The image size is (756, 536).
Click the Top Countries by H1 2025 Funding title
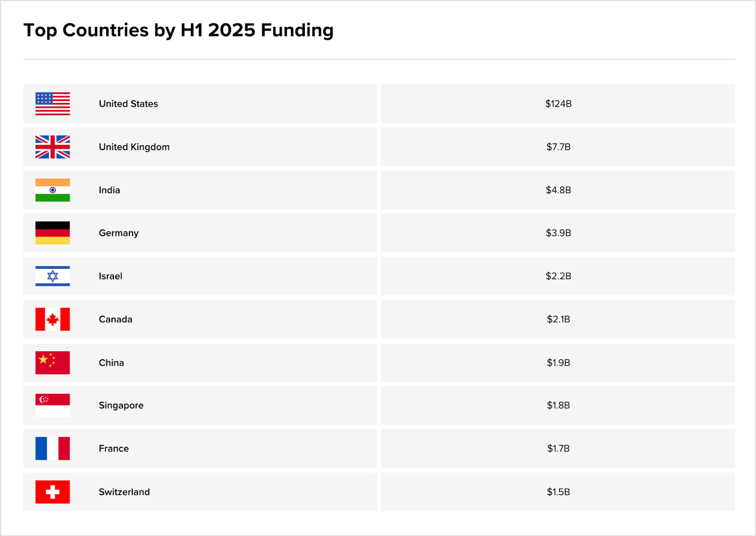coord(179,30)
